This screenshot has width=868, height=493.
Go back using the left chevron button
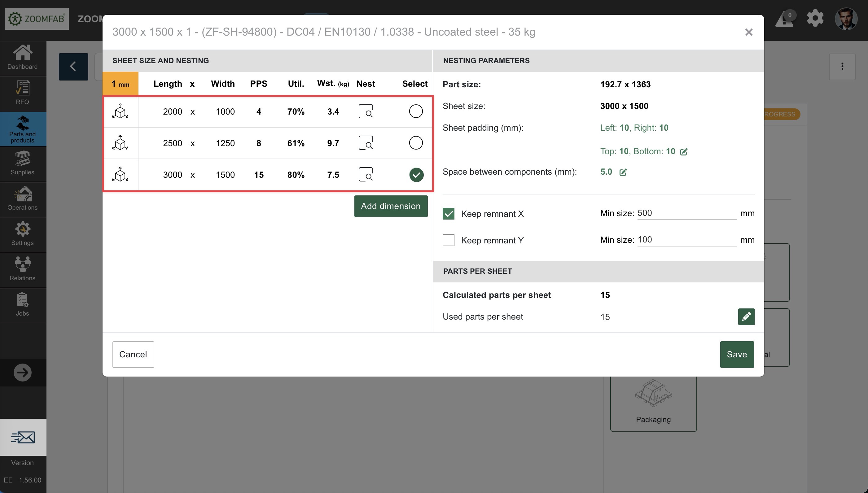pos(73,66)
